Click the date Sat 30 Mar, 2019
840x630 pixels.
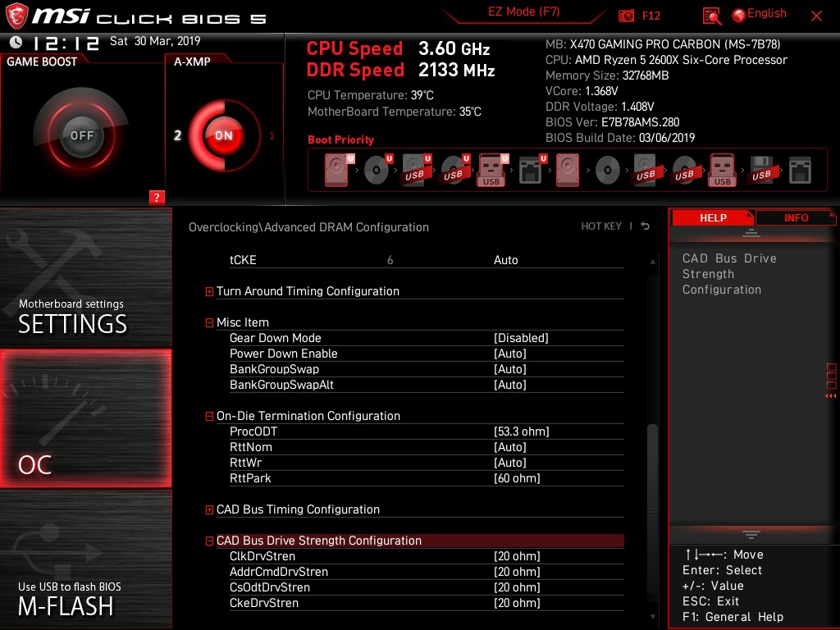[x=155, y=41]
